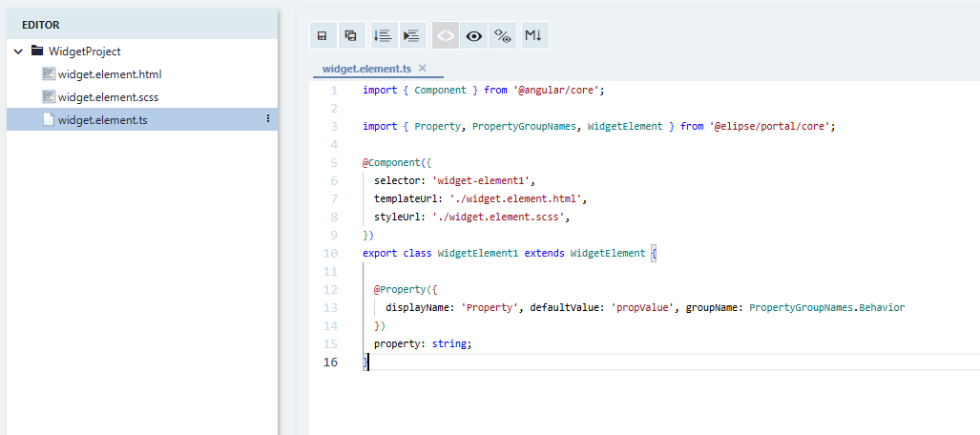980x435 pixels.
Task: Click the Save all files icon
Action: pos(350,36)
